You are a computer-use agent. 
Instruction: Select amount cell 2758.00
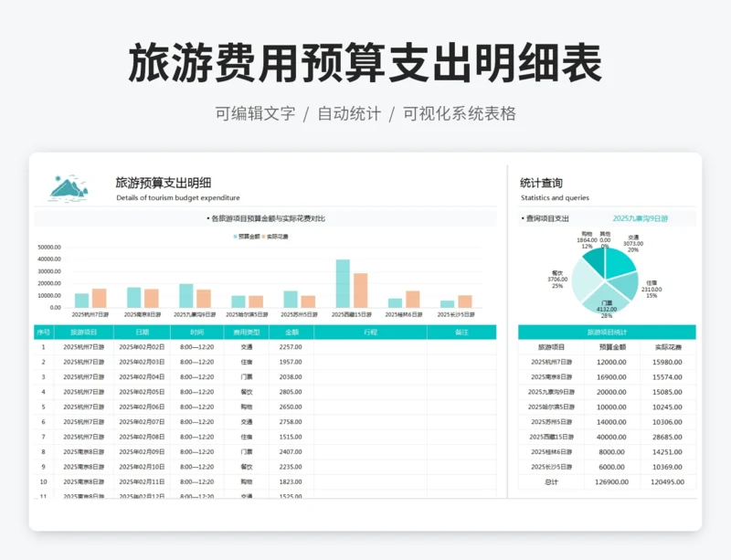(x=291, y=421)
